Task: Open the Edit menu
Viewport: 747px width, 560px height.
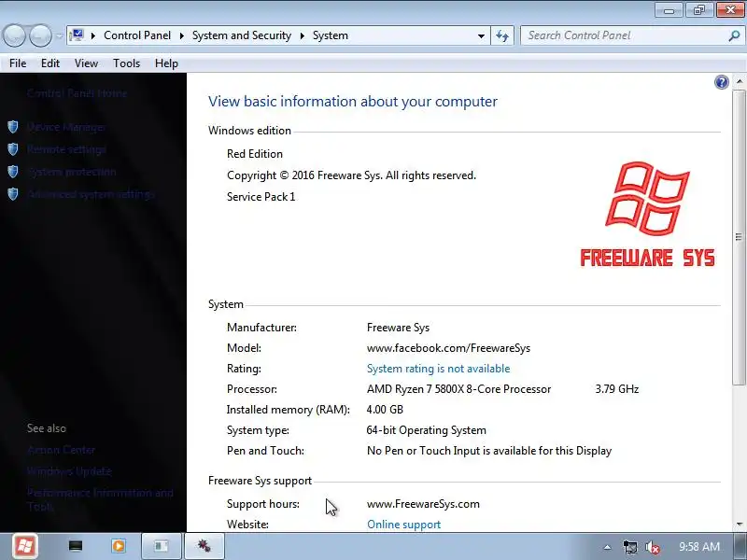Action: 50,63
